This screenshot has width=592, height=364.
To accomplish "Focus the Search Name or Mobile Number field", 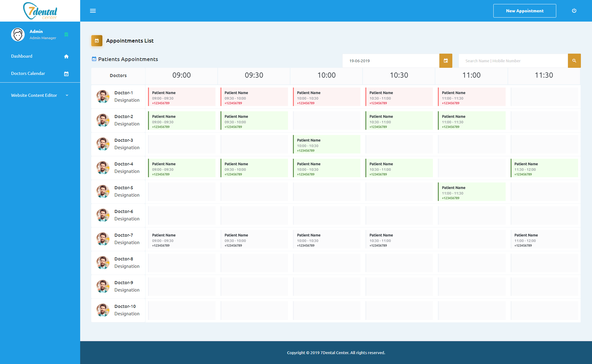I will 513,61.
